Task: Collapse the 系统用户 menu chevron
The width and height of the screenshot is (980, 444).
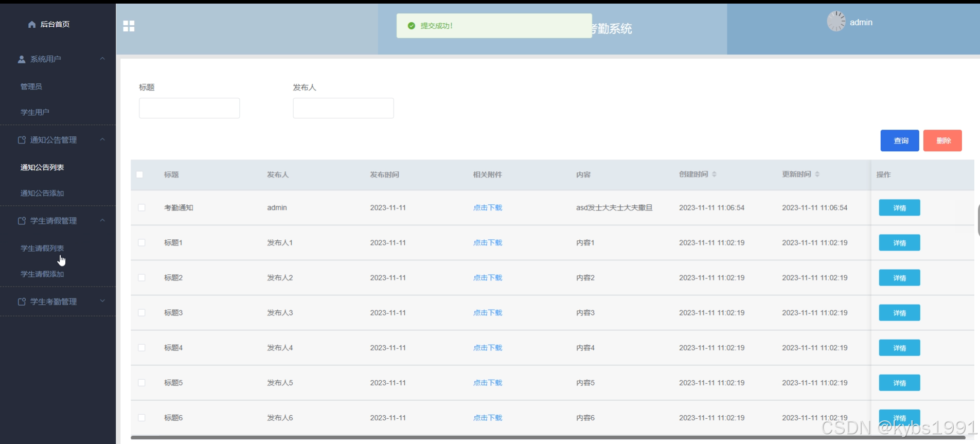Action: 102,59
